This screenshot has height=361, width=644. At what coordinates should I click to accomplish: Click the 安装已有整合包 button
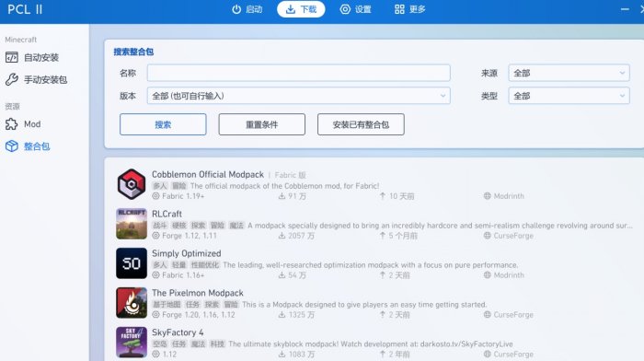click(x=361, y=124)
